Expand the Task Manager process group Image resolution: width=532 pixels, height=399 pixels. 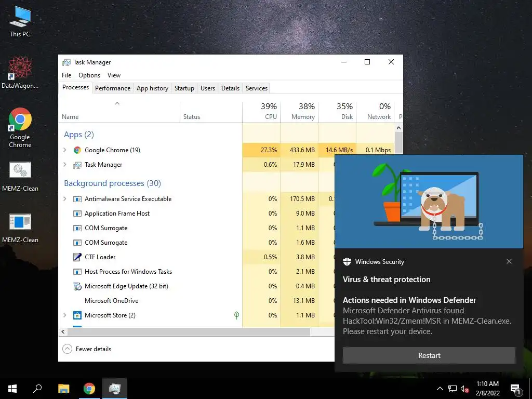[x=65, y=165]
